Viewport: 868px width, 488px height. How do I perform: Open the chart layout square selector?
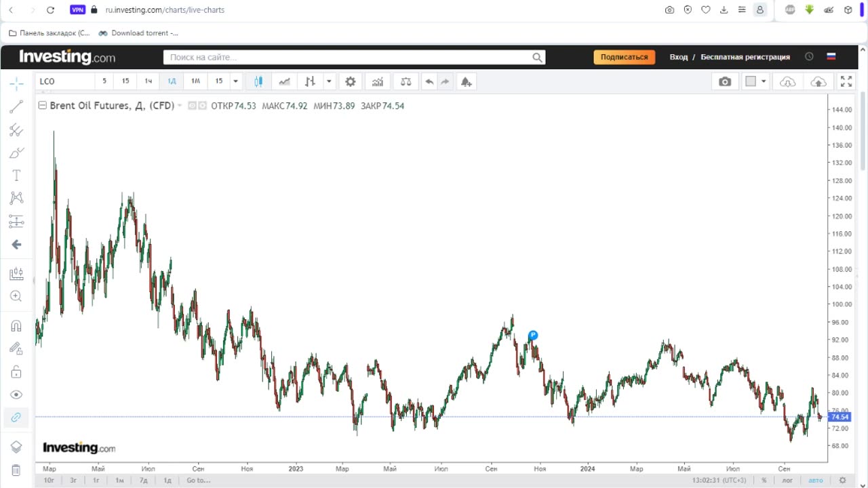(751, 81)
